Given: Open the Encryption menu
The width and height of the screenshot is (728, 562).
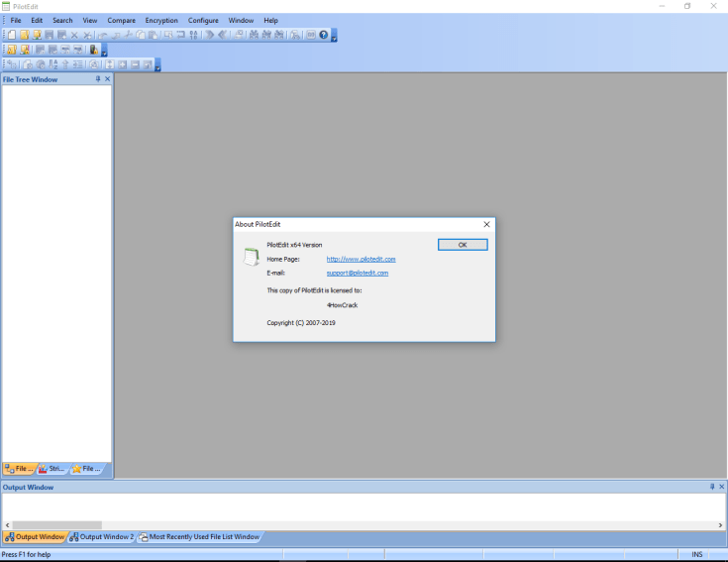Looking at the screenshot, I should [161, 21].
